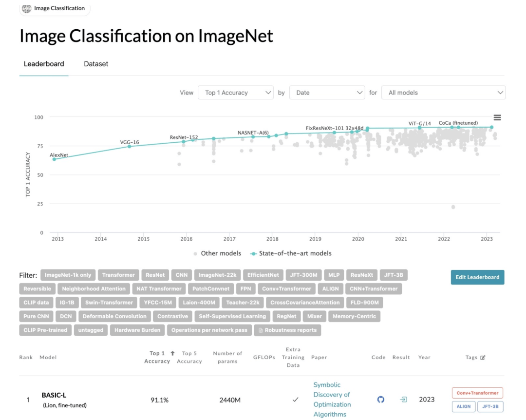Apply the ResNet filter
526x420 pixels.
coord(155,275)
